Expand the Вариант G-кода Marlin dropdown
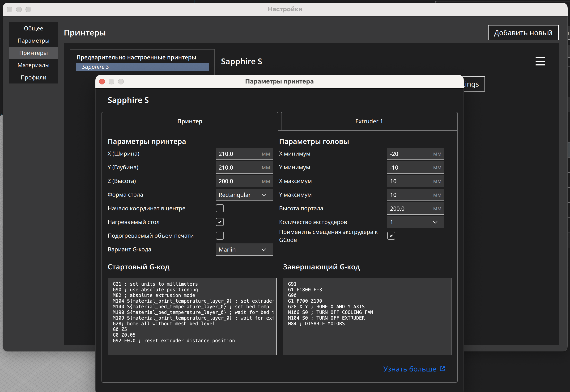The image size is (570, 392). pyautogui.click(x=244, y=250)
